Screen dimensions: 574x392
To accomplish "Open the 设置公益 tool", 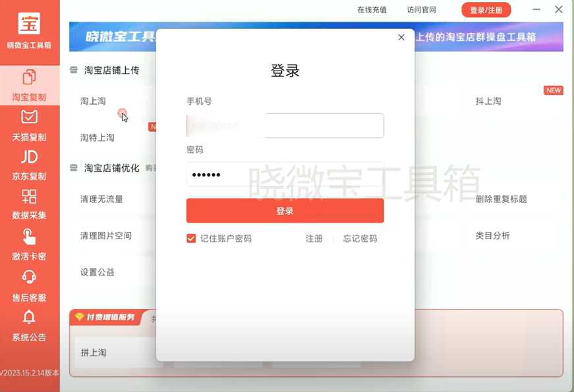I will (98, 272).
